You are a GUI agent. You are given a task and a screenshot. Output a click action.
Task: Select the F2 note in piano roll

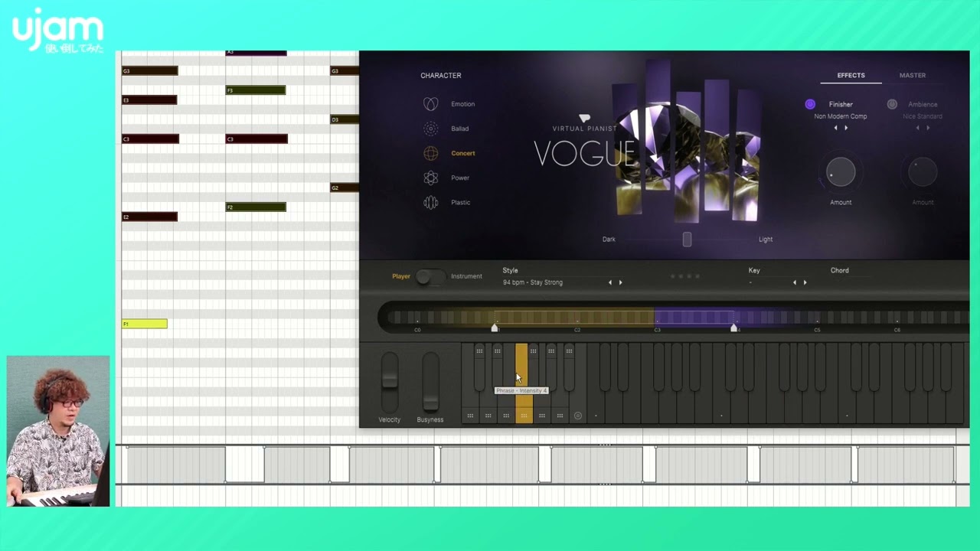[x=256, y=207]
